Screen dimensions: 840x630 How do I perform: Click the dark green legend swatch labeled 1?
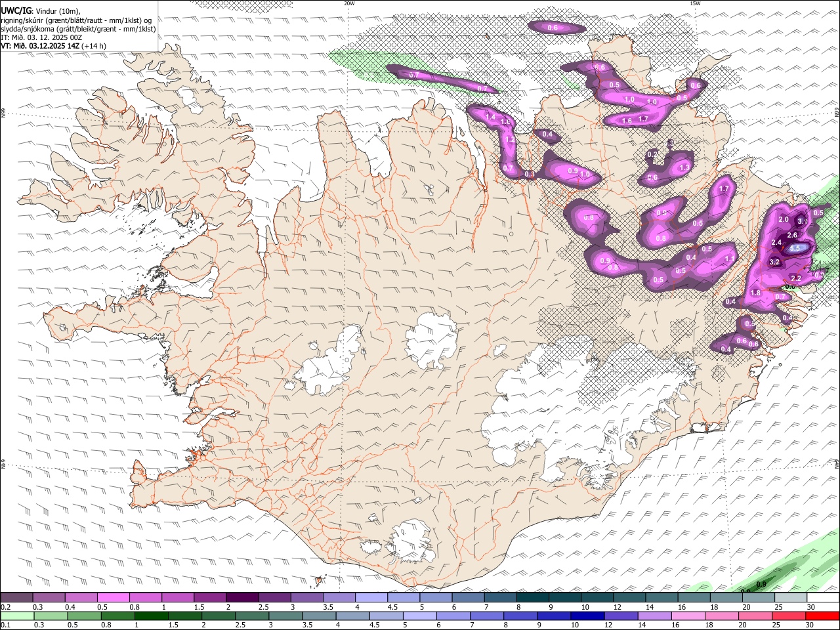(151, 616)
